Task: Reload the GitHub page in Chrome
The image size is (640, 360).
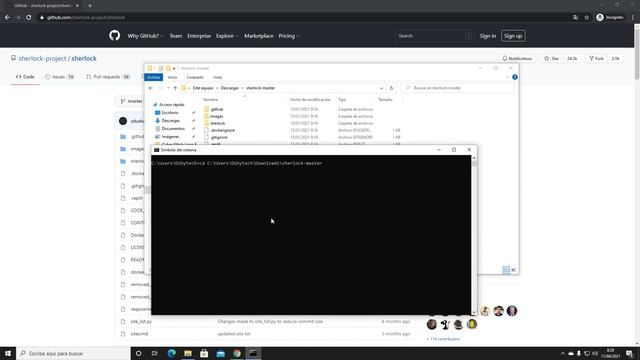Action: 29,18
